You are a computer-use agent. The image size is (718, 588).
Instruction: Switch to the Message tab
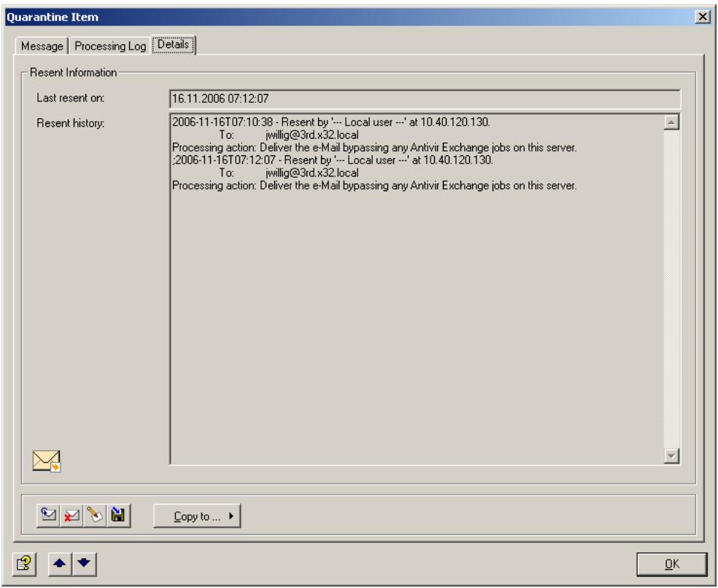coord(42,46)
